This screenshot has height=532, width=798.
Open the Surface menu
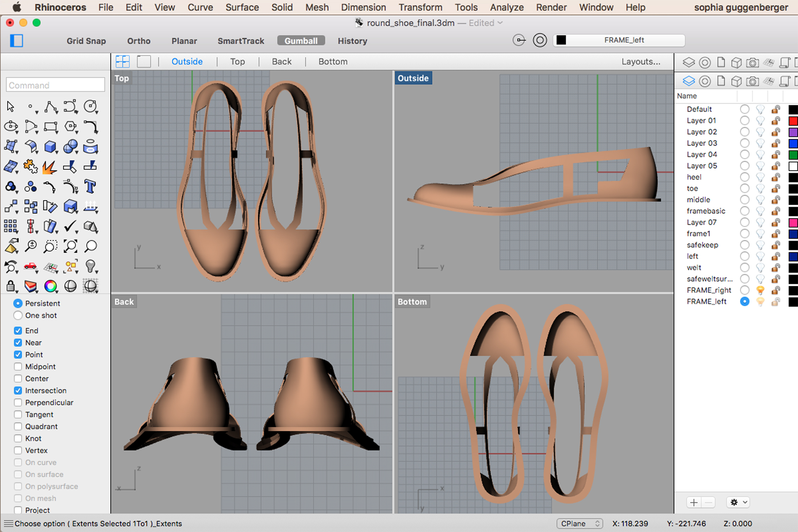pyautogui.click(x=242, y=7)
